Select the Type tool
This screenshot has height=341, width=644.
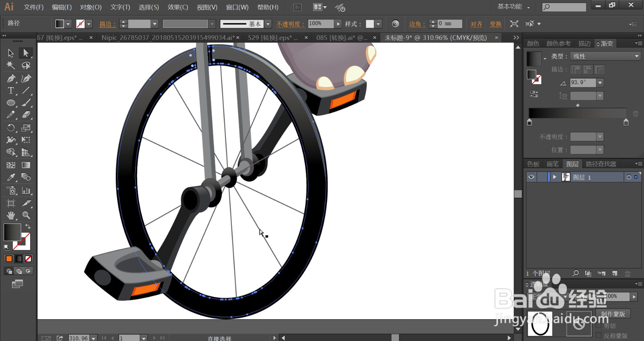[11, 91]
